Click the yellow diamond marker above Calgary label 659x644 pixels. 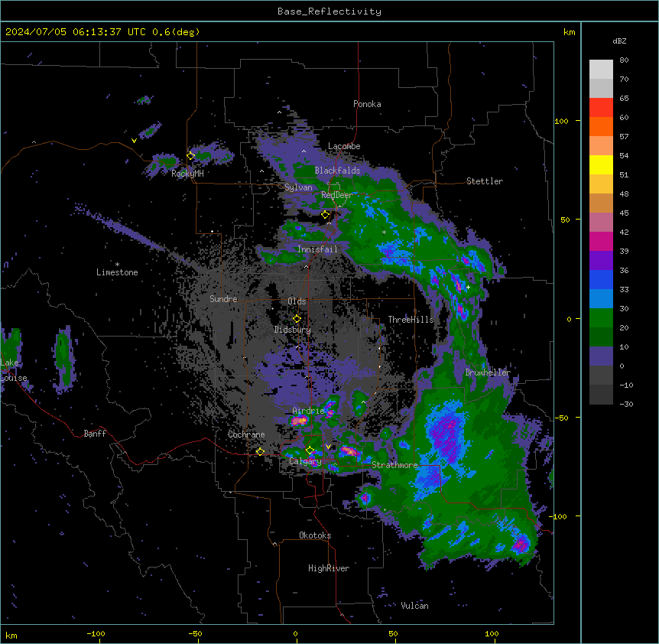point(310,450)
